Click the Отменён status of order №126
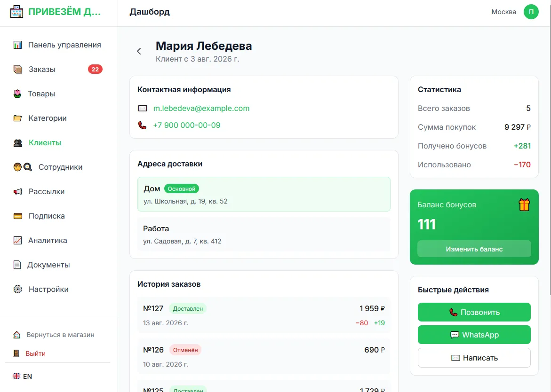Image resolution: width=551 pixels, height=392 pixels. pyautogui.click(x=185, y=350)
